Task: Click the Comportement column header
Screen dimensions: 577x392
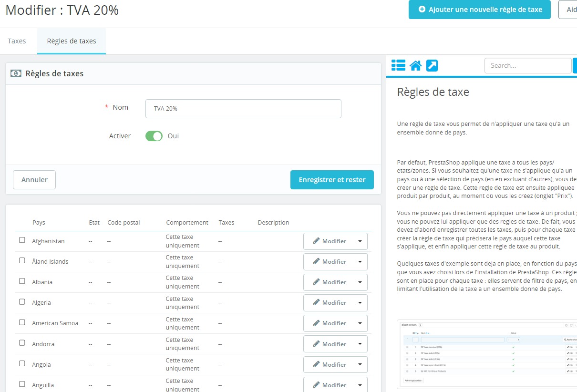Action: coord(187,223)
